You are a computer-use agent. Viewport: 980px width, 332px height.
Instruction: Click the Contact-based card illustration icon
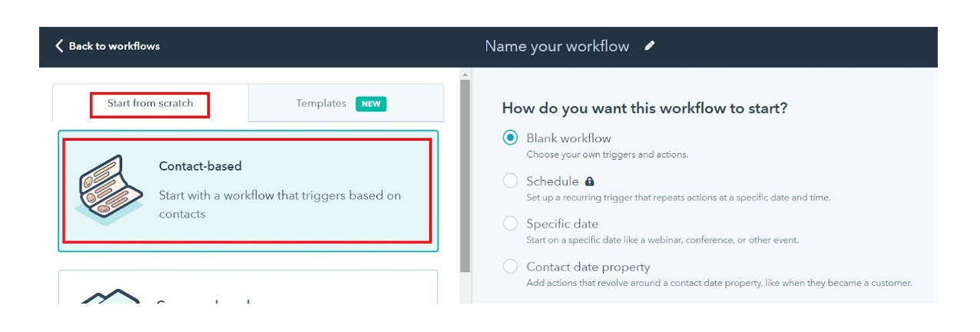(108, 190)
